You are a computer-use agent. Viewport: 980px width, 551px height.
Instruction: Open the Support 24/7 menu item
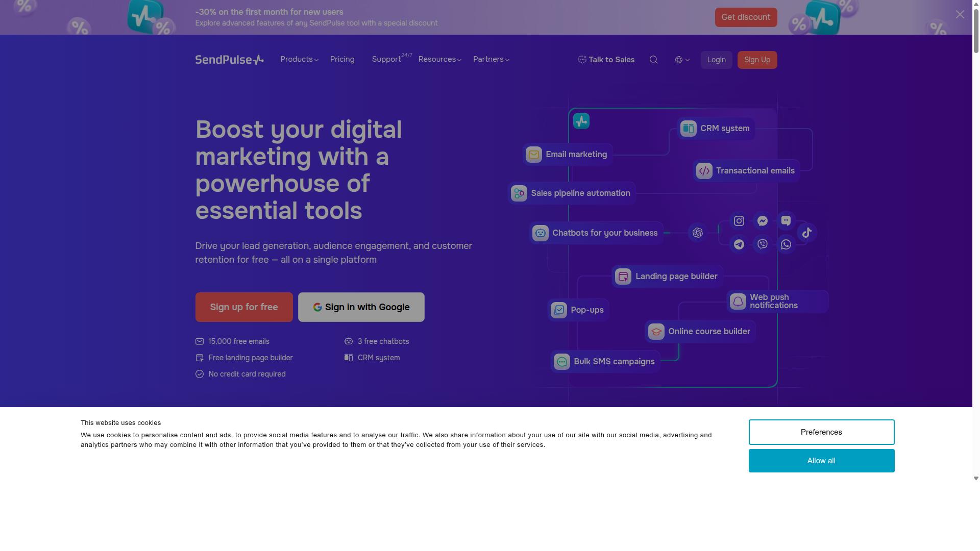coord(391,59)
